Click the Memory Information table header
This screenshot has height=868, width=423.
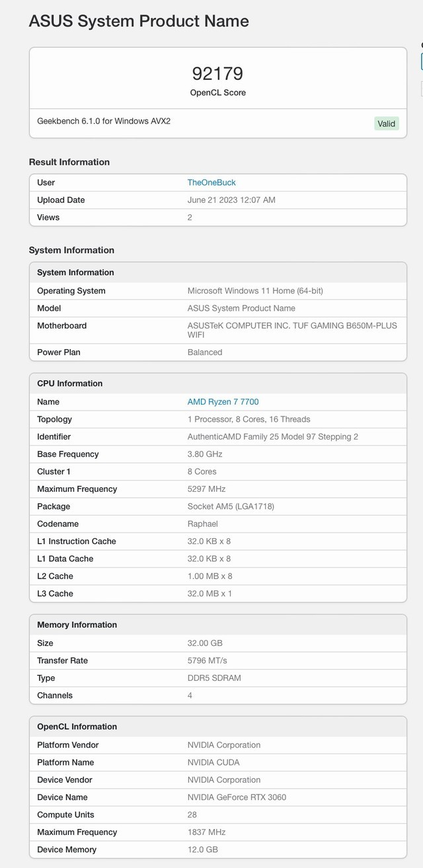click(77, 625)
